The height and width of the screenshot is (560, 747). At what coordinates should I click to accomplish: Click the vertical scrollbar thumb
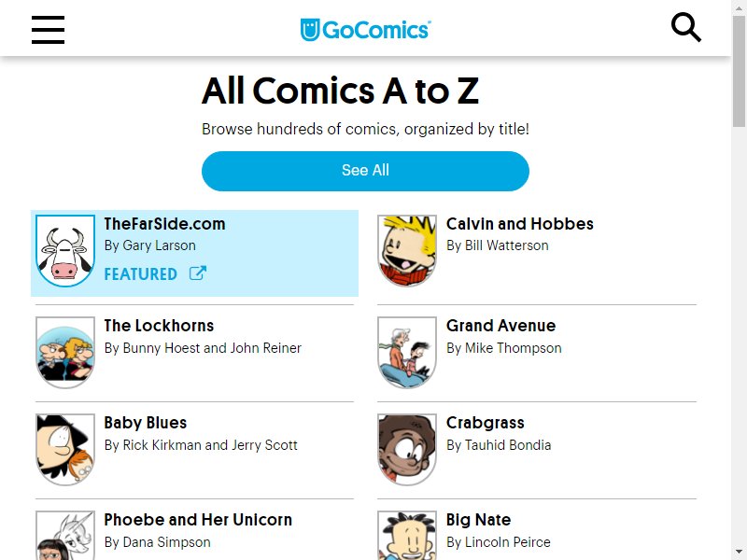pos(740,72)
